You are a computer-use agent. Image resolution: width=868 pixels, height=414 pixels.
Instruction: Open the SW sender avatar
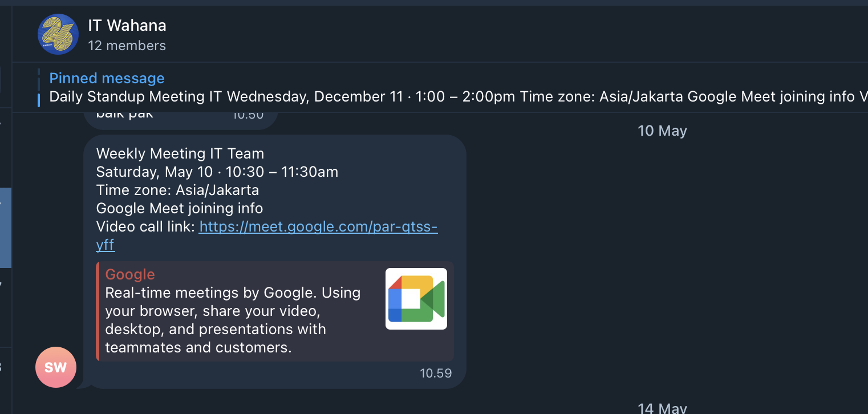pyautogui.click(x=56, y=367)
